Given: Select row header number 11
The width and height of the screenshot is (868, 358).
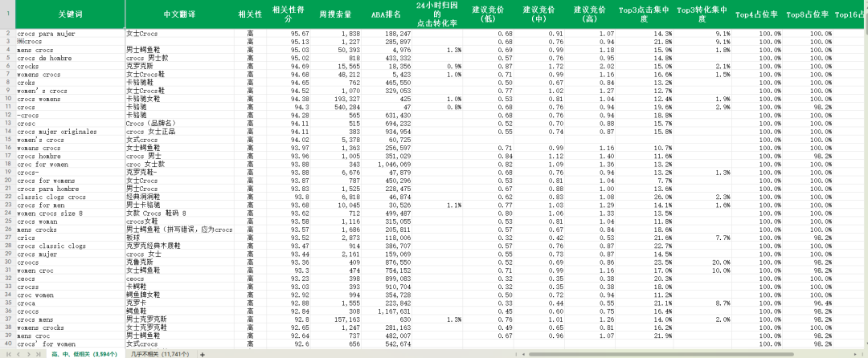Looking at the screenshot, I should point(7,108).
